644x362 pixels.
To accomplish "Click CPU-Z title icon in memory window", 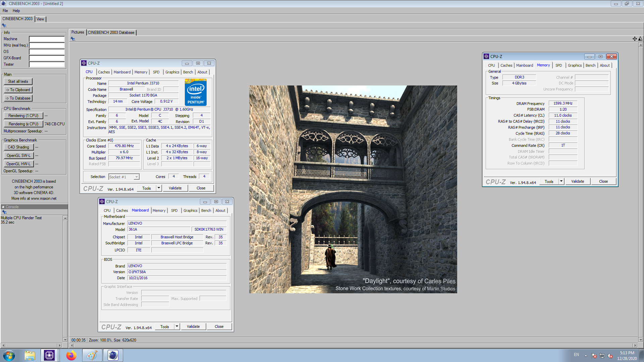I will (x=486, y=56).
